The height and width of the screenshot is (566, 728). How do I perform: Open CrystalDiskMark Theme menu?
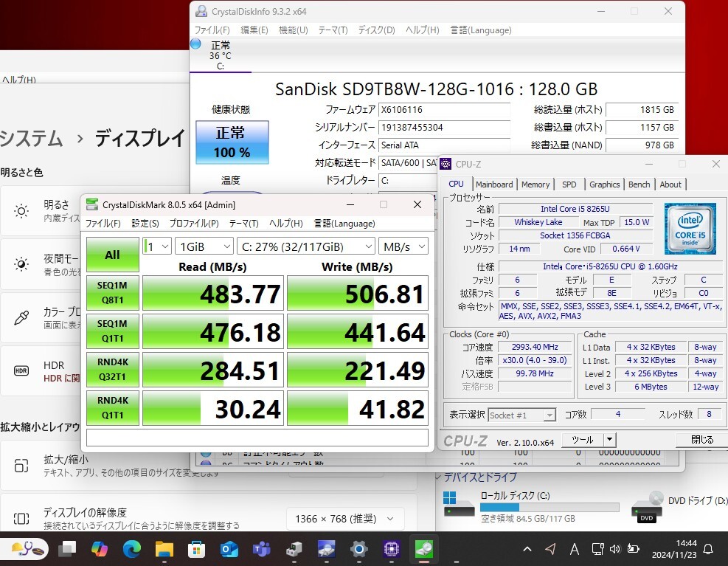tap(243, 224)
